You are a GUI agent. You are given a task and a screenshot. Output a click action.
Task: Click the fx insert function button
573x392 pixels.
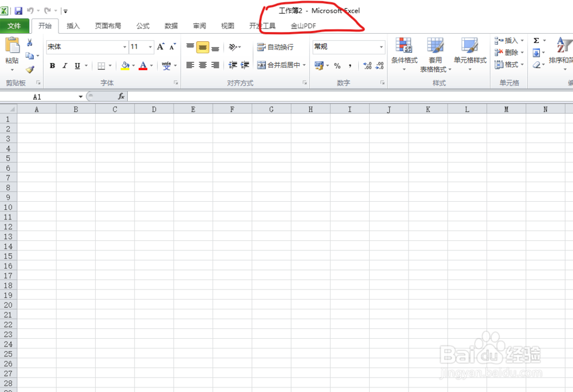point(121,96)
